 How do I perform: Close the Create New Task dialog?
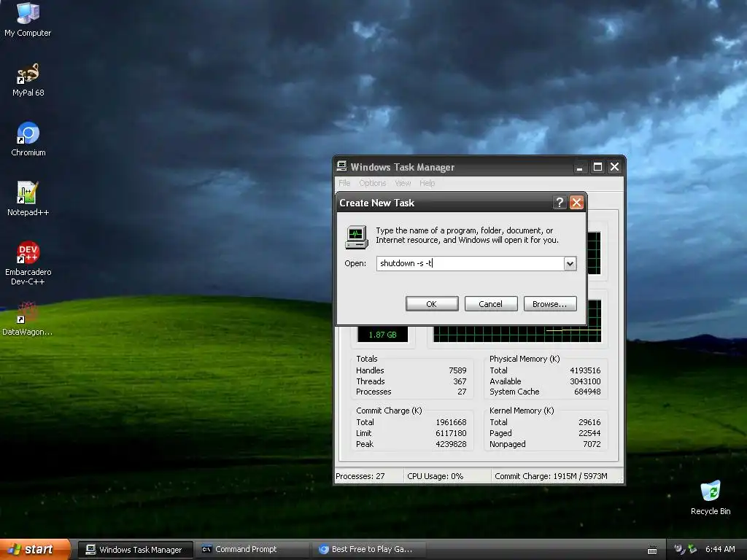[576, 203]
